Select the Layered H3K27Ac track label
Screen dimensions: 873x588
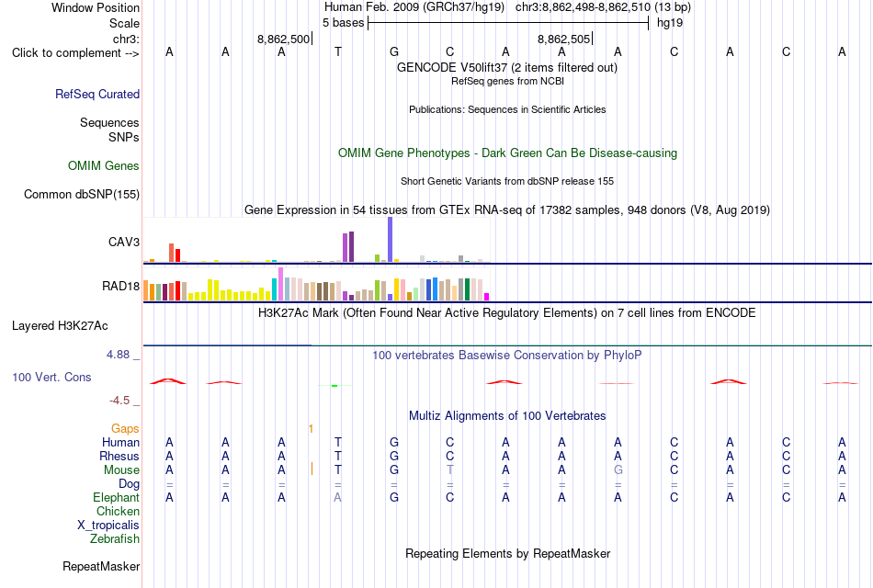[x=60, y=326]
